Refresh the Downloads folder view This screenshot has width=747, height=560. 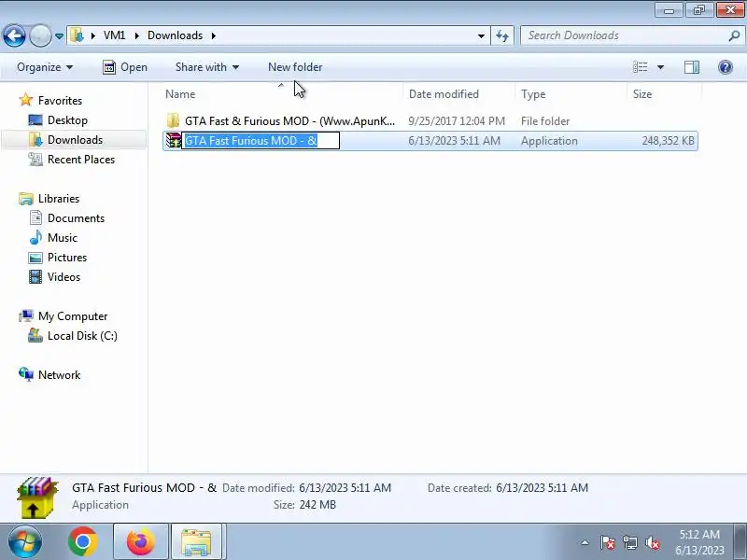tap(502, 35)
